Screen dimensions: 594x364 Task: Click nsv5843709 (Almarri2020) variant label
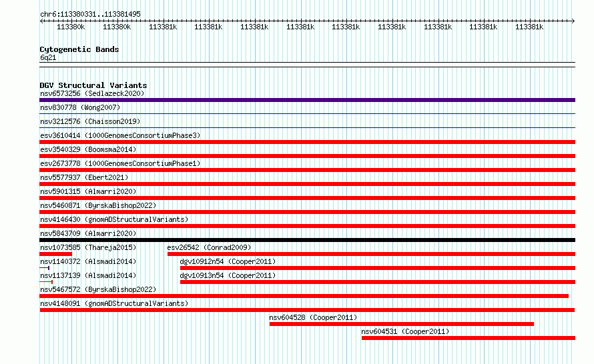click(88, 233)
